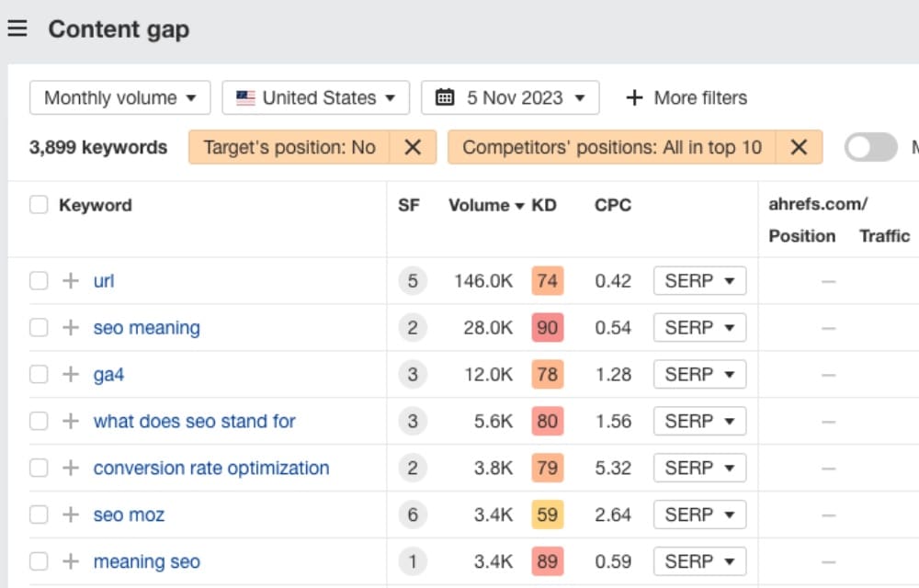This screenshot has width=919, height=588.
Task: Open 'conversion rate optimization' keyword link
Action: [x=211, y=468]
